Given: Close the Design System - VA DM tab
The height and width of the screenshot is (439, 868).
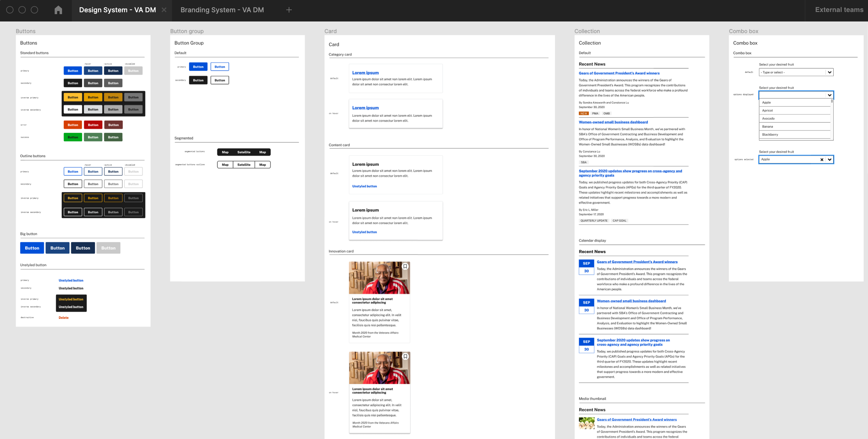Looking at the screenshot, I should [164, 10].
